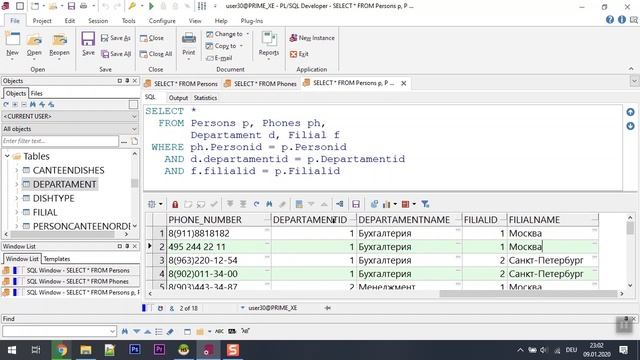Screen dimensions: 640x360
Task: Click the object tree horizontal scrollbar
Action: [x=66, y=234]
